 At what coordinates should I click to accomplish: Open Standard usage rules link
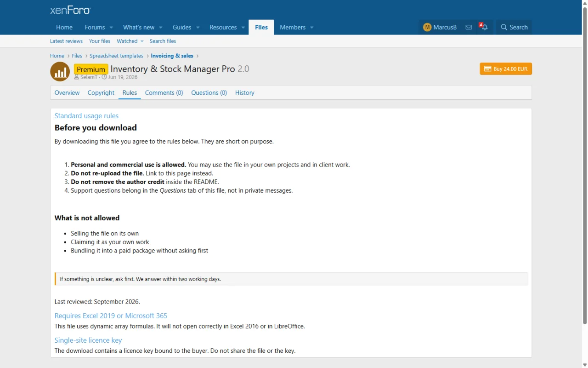click(x=86, y=116)
